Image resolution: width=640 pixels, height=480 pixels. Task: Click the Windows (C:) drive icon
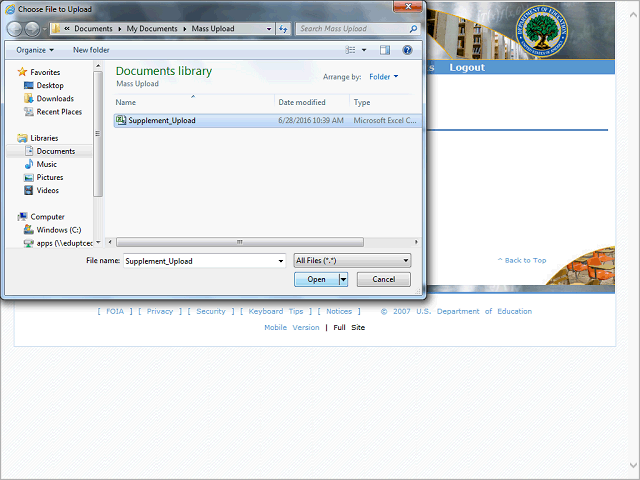pos(29,229)
